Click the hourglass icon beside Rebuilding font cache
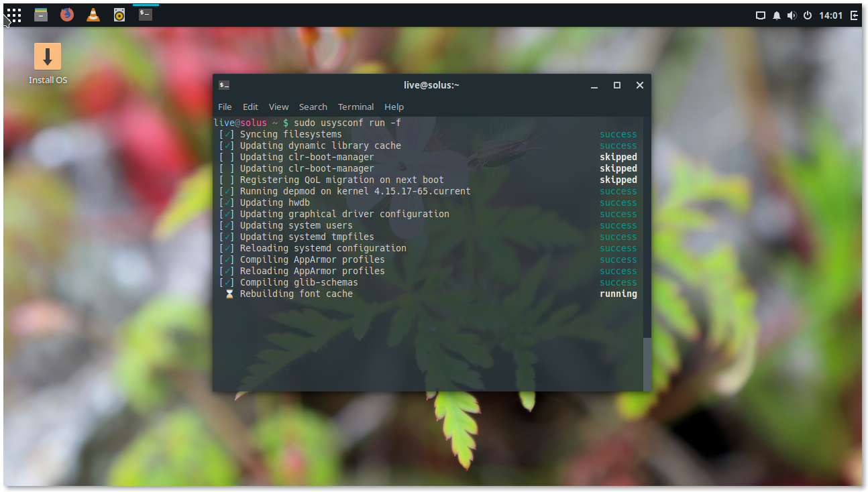This screenshot has width=868, height=492. point(229,294)
